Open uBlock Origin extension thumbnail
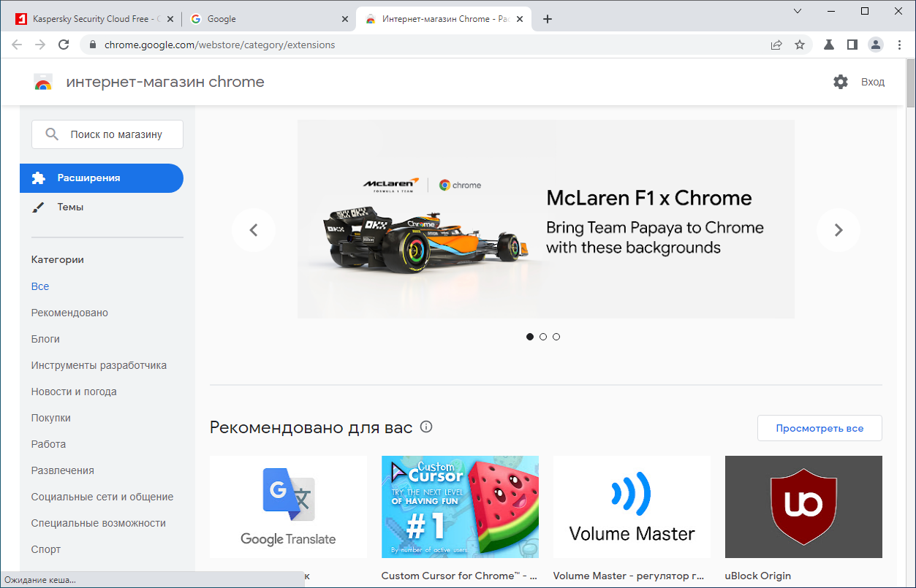This screenshot has height=588, width=916. [x=803, y=507]
